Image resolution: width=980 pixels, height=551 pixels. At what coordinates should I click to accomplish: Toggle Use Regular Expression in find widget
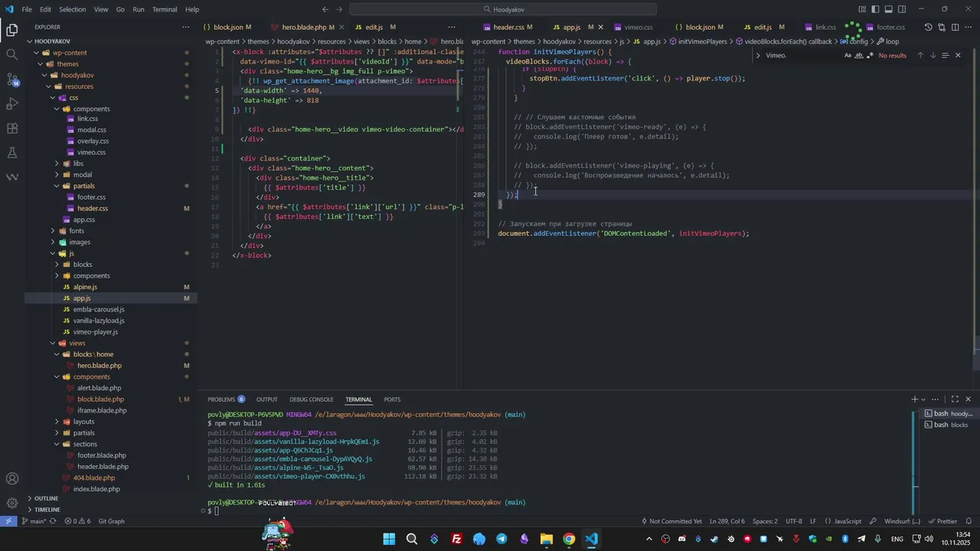point(870,55)
